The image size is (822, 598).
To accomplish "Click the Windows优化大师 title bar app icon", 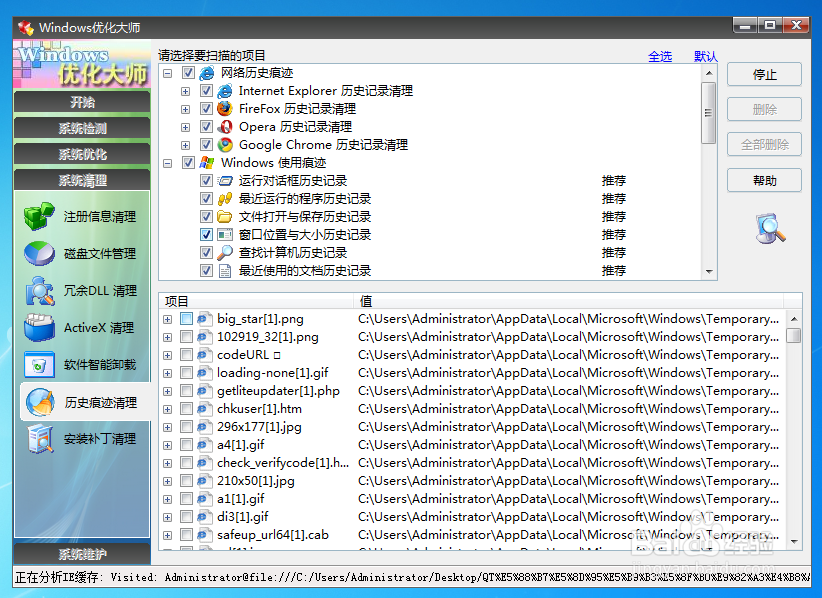I will pyautogui.click(x=25, y=27).
